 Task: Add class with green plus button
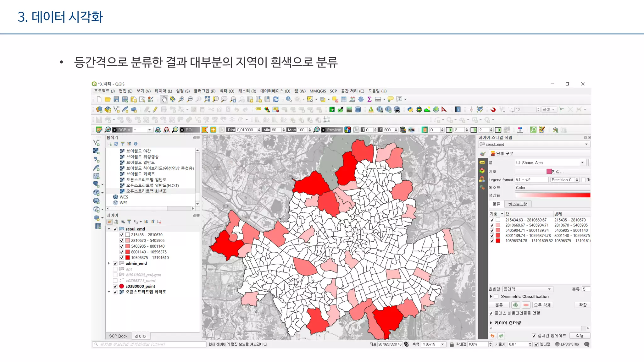tap(516, 305)
